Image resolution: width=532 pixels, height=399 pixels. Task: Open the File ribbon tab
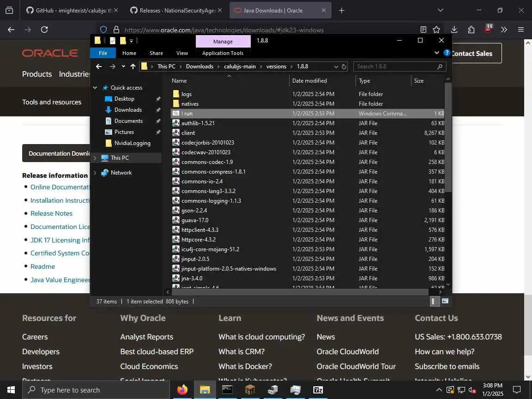[x=103, y=53]
